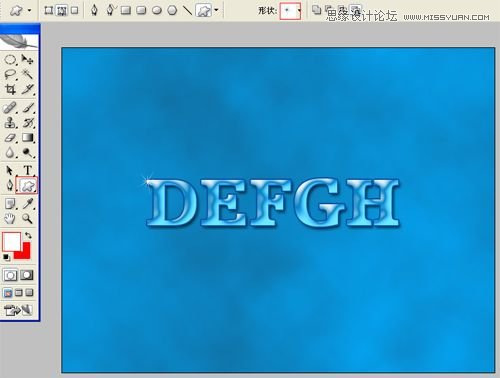Enable Shape Layers mode in options bar

pyautogui.click(x=49, y=10)
